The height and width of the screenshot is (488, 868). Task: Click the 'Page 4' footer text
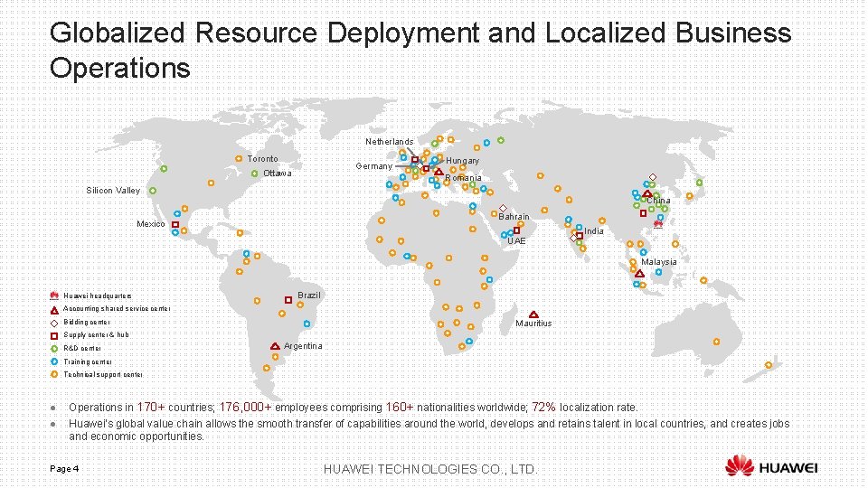click(64, 469)
